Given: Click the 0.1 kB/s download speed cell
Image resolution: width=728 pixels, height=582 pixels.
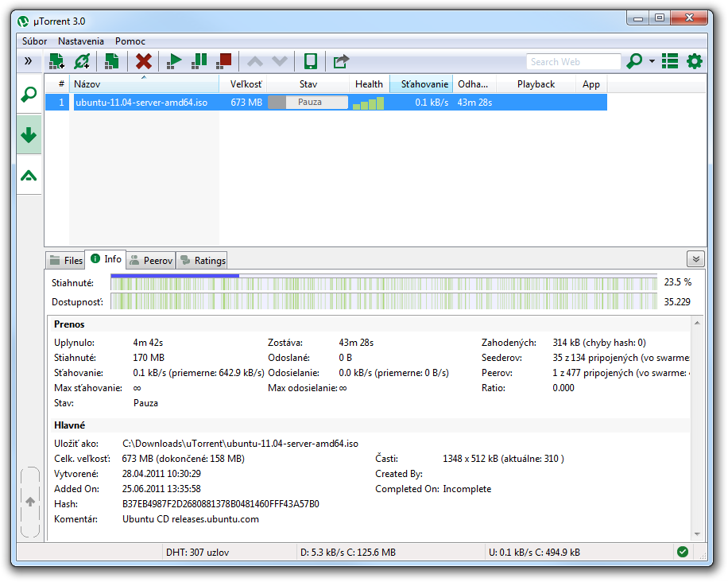Looking at the screenshot, I should [432, 103].
